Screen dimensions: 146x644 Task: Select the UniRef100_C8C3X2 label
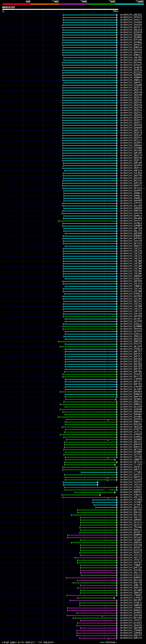131,304
